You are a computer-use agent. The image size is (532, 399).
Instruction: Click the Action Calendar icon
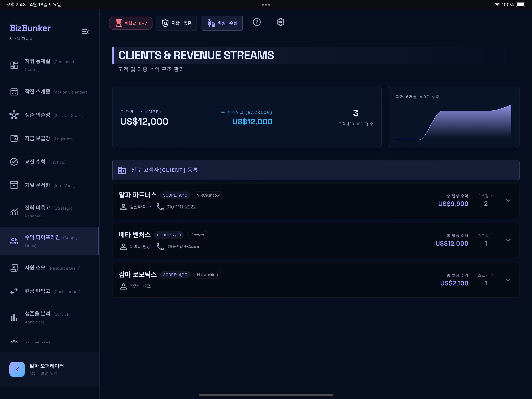click(x=14, y=91)
